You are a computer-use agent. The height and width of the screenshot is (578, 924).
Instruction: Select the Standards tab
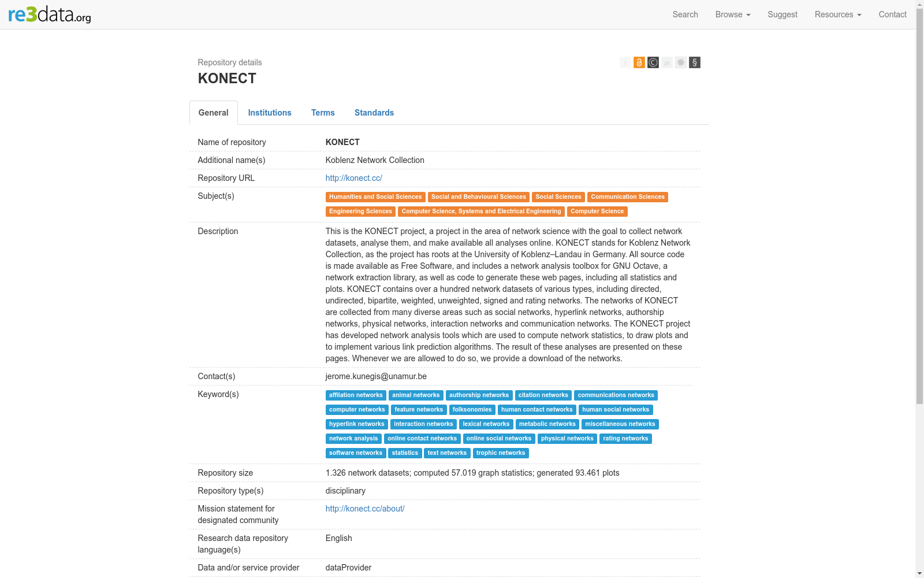(374, 113)
